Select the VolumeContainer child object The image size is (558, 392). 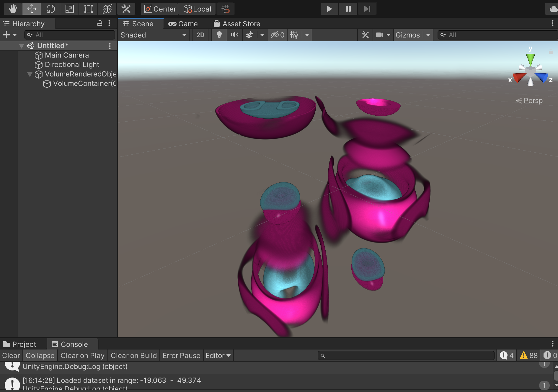coord(80,84)
